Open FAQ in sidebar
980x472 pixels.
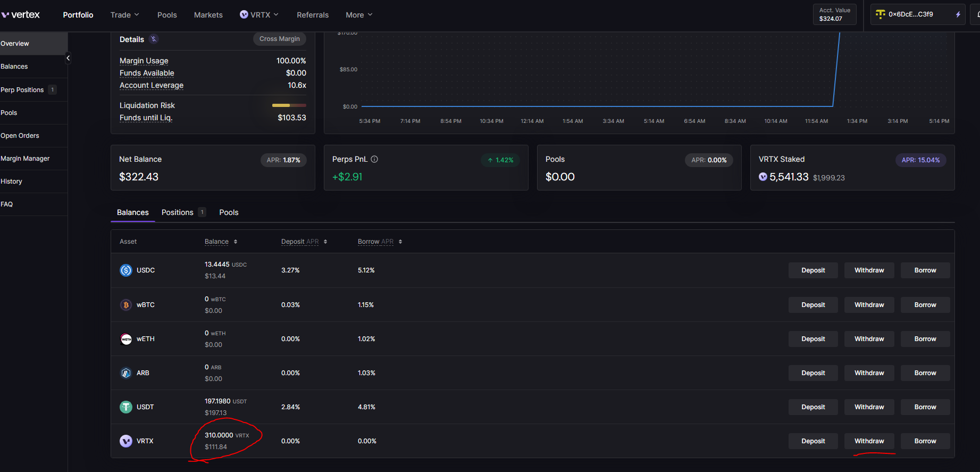pos(33,204)
